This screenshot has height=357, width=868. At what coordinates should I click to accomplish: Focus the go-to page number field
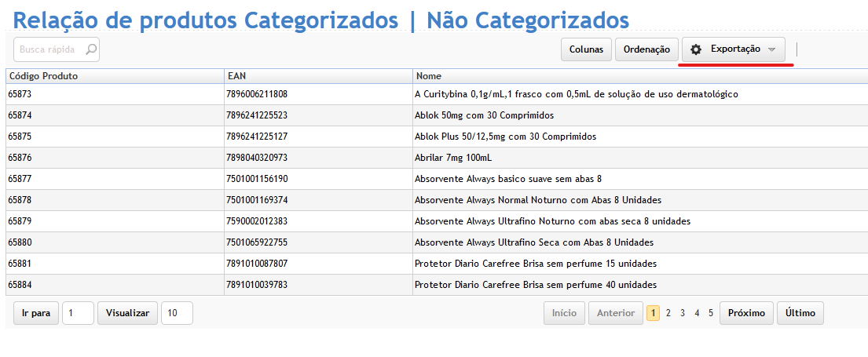(x=78, y=313)
